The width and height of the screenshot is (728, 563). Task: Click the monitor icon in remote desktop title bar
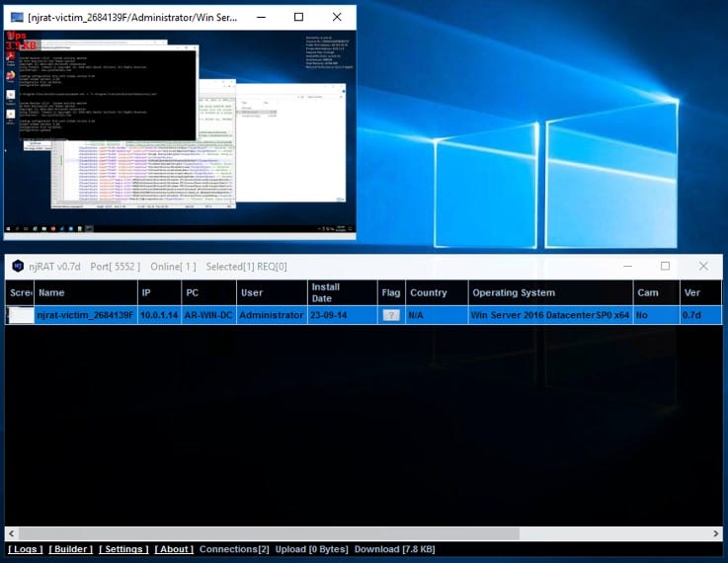coord(18,17)
